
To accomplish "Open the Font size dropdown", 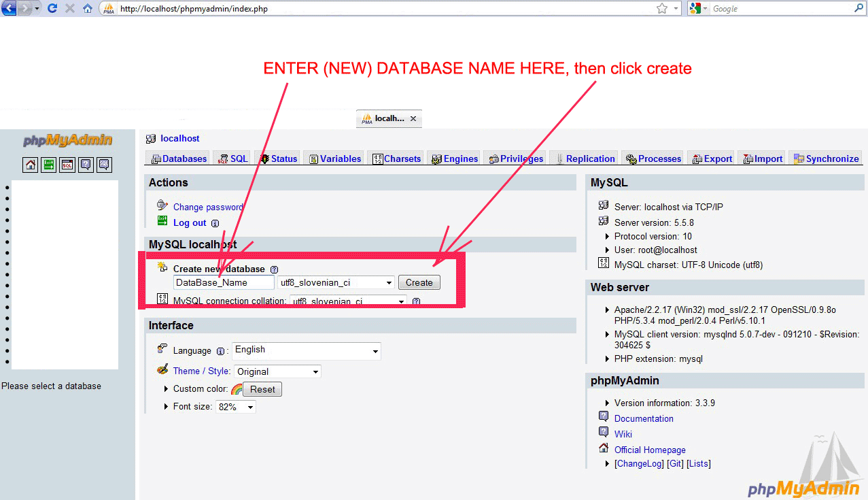I will pyautogui.click(x=236, y=407).
